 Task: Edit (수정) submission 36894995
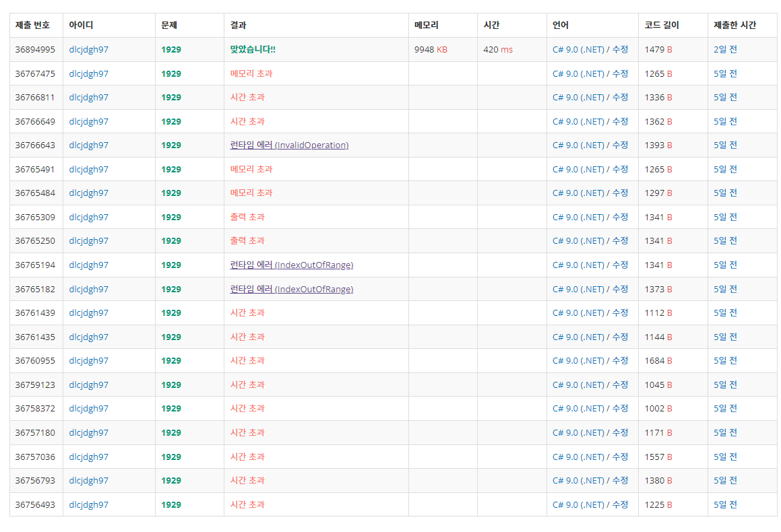pos(620,49)
